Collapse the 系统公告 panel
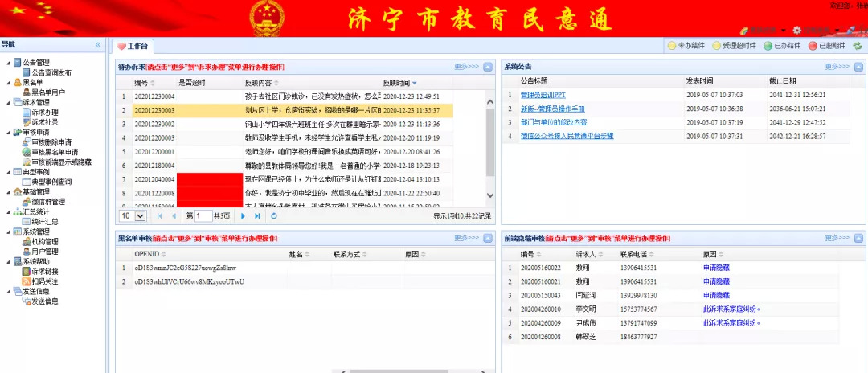The width and height of the screenshot is (868, 373). click(858, 67)
